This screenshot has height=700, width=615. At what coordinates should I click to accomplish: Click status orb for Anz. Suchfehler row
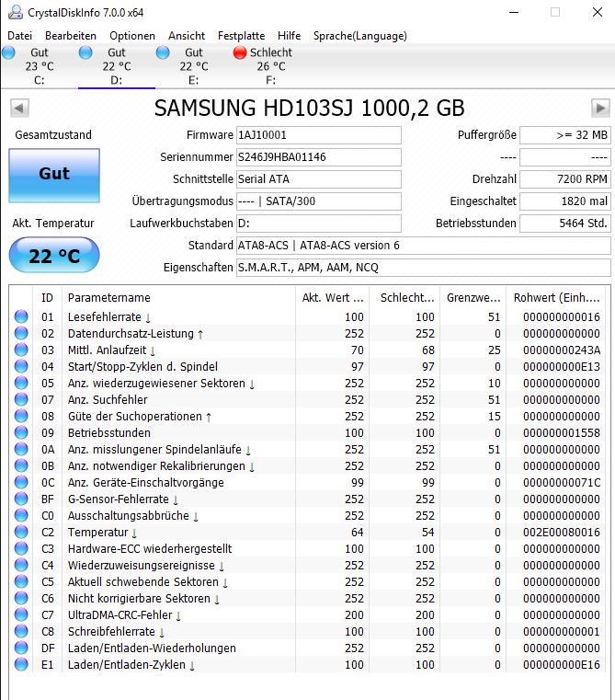point(21,399)
